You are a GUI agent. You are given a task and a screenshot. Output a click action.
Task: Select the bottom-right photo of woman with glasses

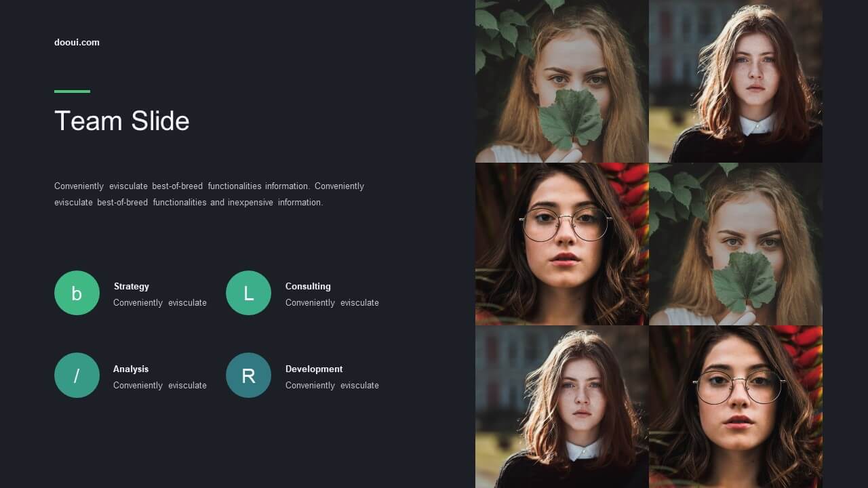736,407
